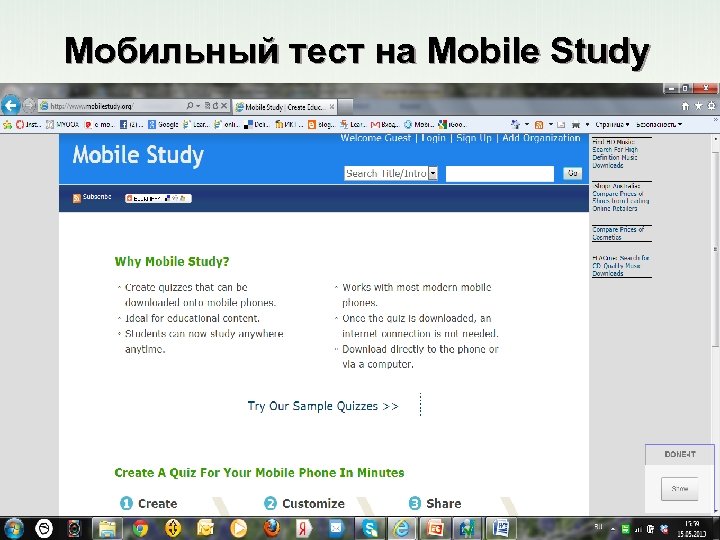Click the Sign Up link
Image resolution: width=720 pixels, height=540 pixels.
[474, 138]
